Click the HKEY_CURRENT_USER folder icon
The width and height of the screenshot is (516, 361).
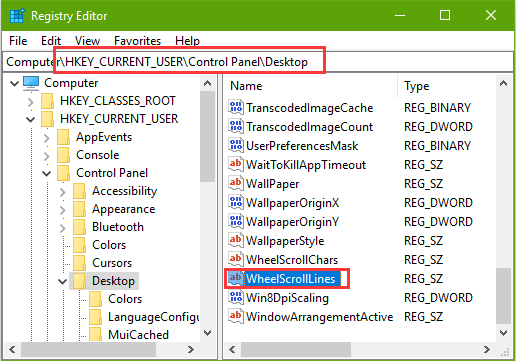[47, 119]
